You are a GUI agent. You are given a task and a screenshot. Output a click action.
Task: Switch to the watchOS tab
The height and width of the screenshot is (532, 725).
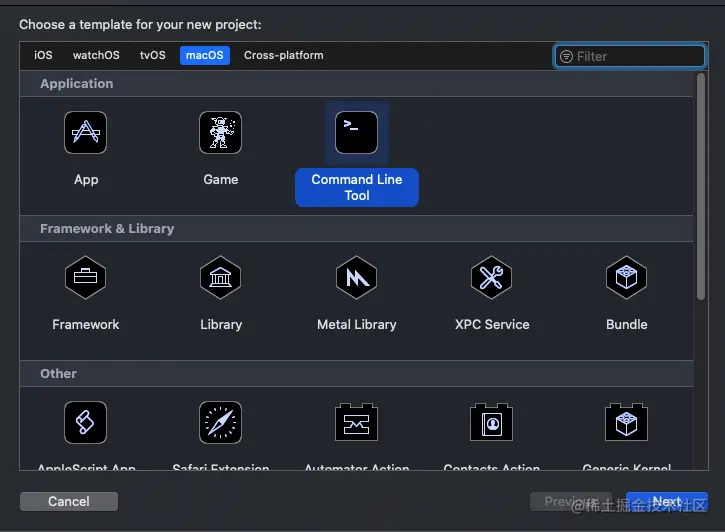pos(96,55)
